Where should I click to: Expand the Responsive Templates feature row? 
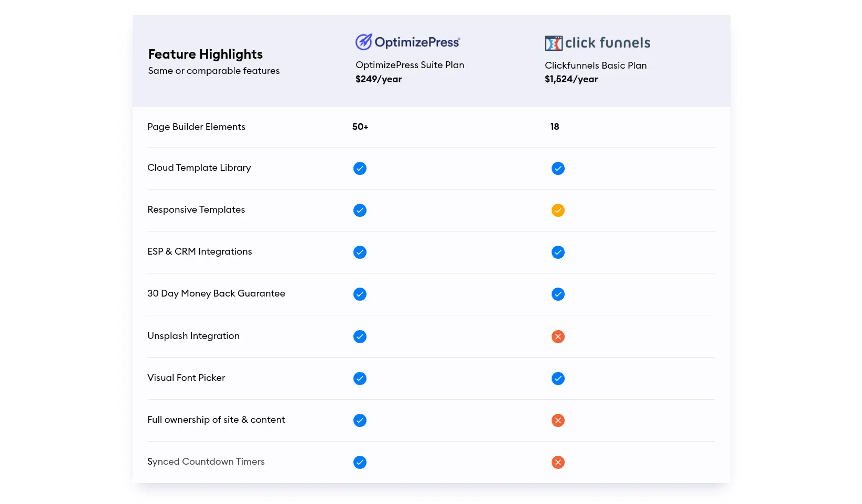click(196, 210)
